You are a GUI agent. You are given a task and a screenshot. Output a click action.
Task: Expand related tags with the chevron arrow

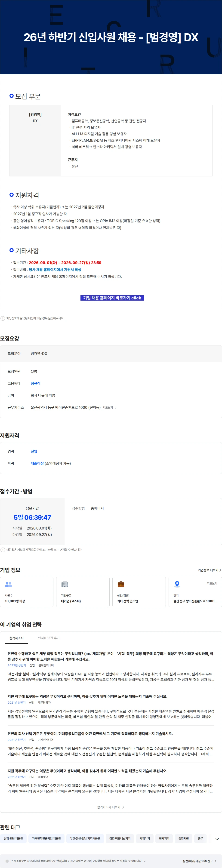pos(217,839)
